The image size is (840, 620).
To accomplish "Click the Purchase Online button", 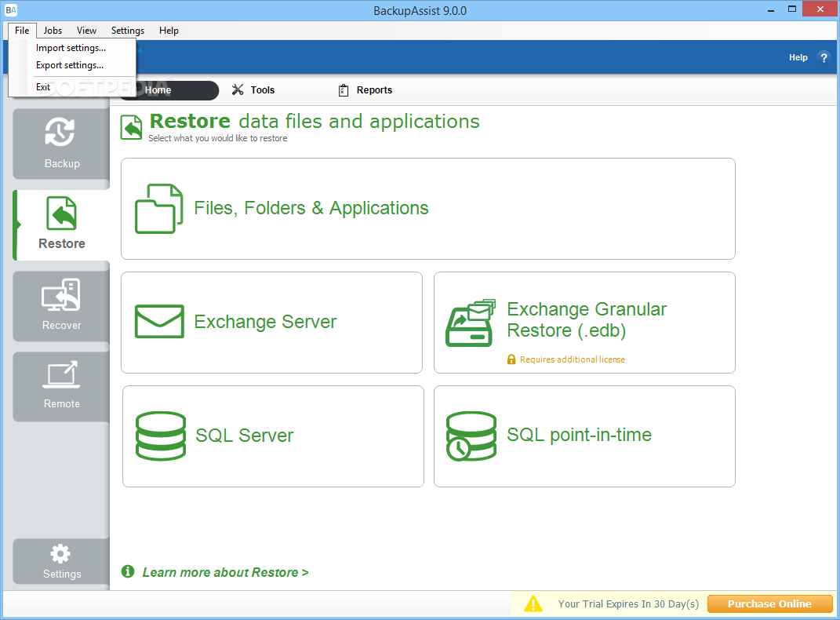I will pos(770,604).
